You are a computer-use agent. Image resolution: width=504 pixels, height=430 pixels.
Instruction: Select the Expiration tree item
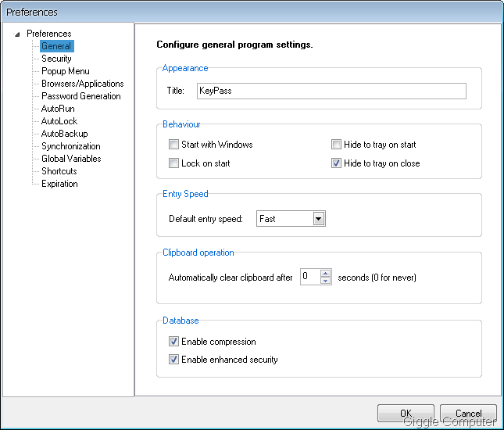tap(60, 184)
